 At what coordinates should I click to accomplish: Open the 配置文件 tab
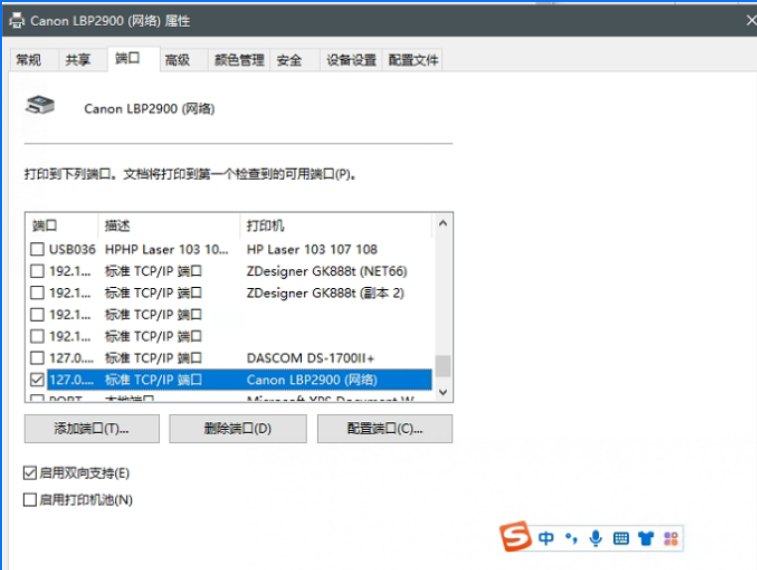tap(413, 60)
